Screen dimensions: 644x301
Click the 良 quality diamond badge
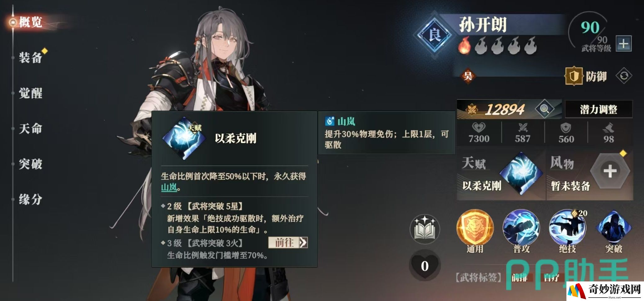(x=435, y=35)
